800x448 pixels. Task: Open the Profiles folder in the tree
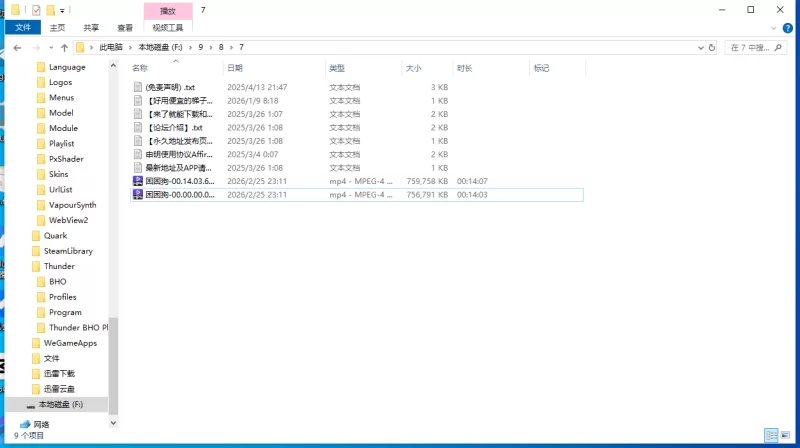pos(62,296)
